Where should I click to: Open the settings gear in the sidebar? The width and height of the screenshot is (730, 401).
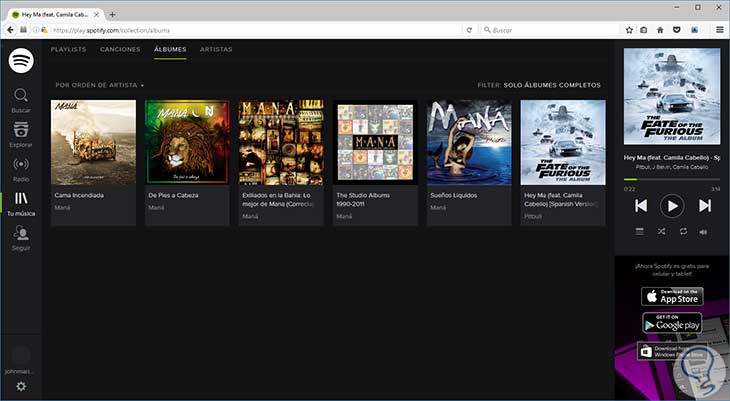pos(21,386)
